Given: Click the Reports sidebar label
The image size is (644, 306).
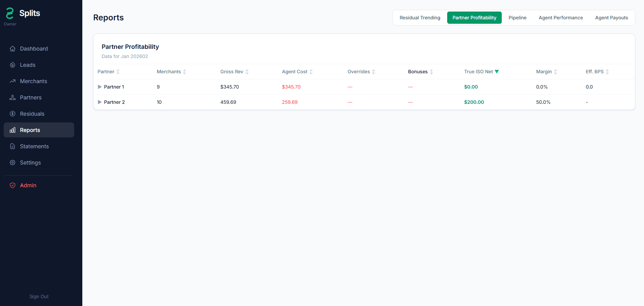Looking at the screenshot, I should (30, 130).
